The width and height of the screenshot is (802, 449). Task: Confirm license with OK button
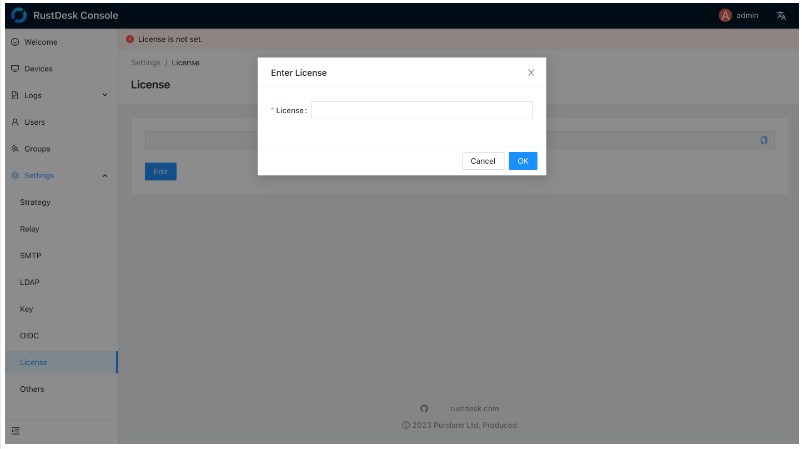523,161
